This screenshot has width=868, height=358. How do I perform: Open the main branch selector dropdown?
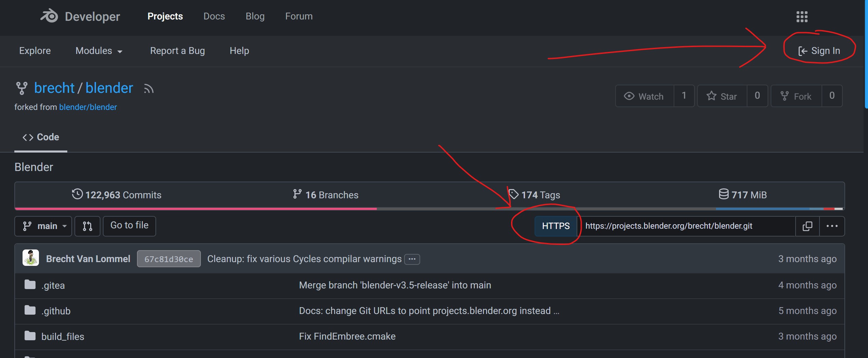coord(43,226)
